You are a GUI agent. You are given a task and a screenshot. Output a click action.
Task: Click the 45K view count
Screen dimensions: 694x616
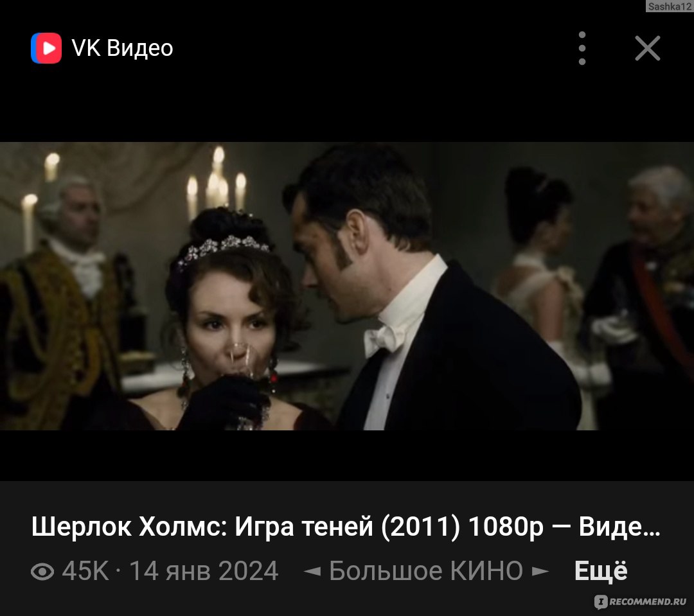coord(85,571)
